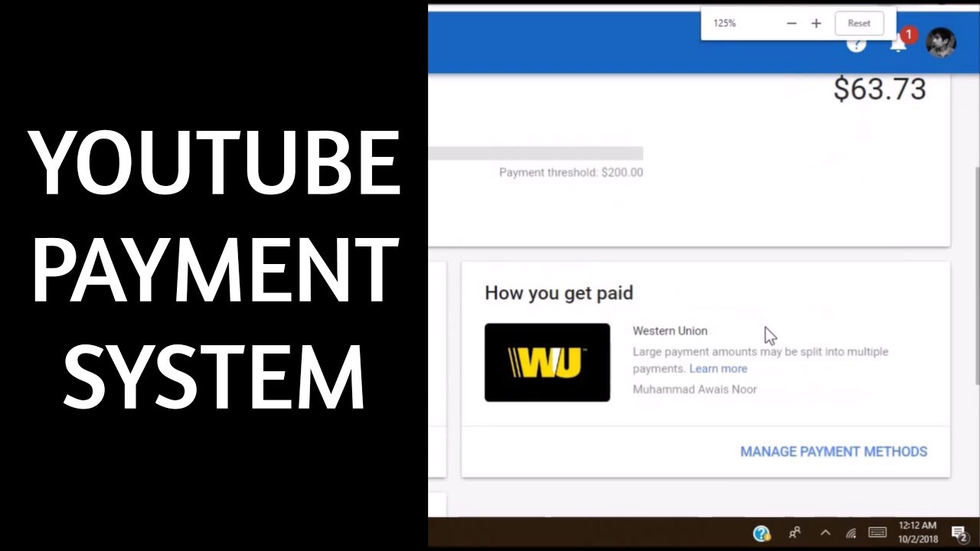Click the Western Union label

pos(670,331)
